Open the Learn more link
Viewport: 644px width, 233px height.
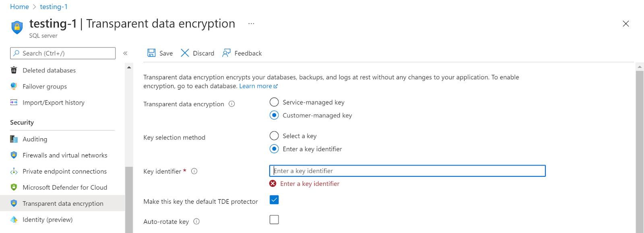pyautogui.click(x=258, y=86)
